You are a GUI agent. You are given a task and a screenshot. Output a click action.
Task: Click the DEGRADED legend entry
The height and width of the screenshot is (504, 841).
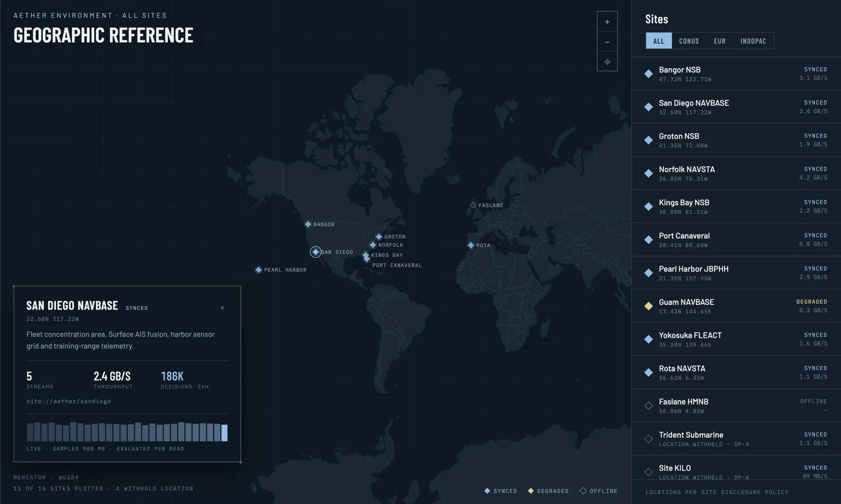pos(548,491)
